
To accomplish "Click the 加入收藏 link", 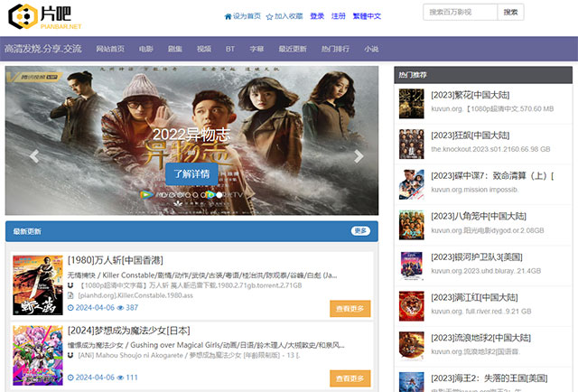I will pyautogui.click(x=289, y=16).
